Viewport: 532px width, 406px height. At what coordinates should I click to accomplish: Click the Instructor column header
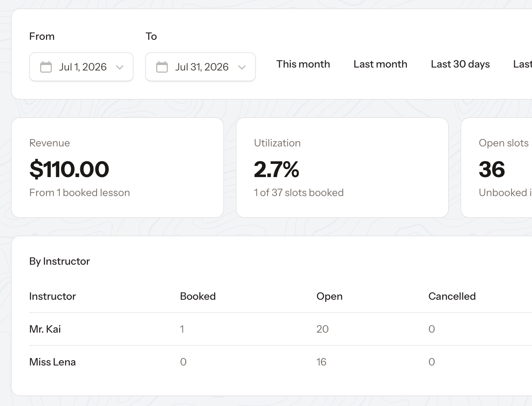[53, 296]
